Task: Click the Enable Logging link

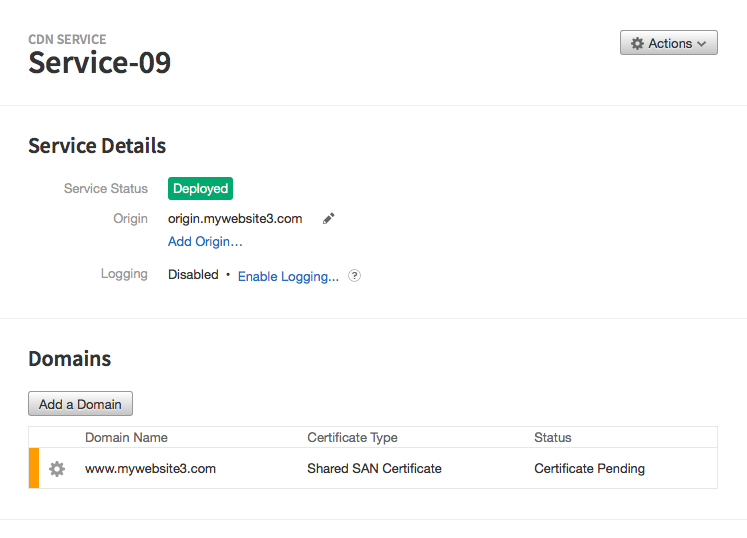Action: coord(288,276)
